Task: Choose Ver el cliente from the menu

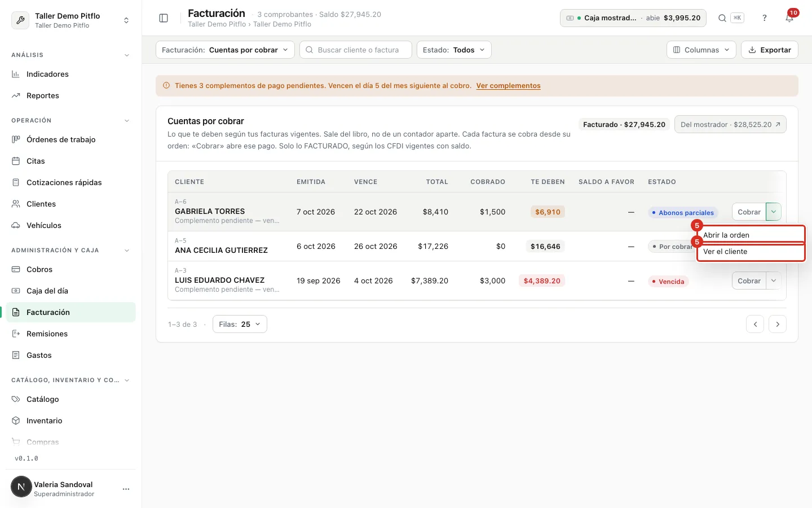Action: pos(751,251)
